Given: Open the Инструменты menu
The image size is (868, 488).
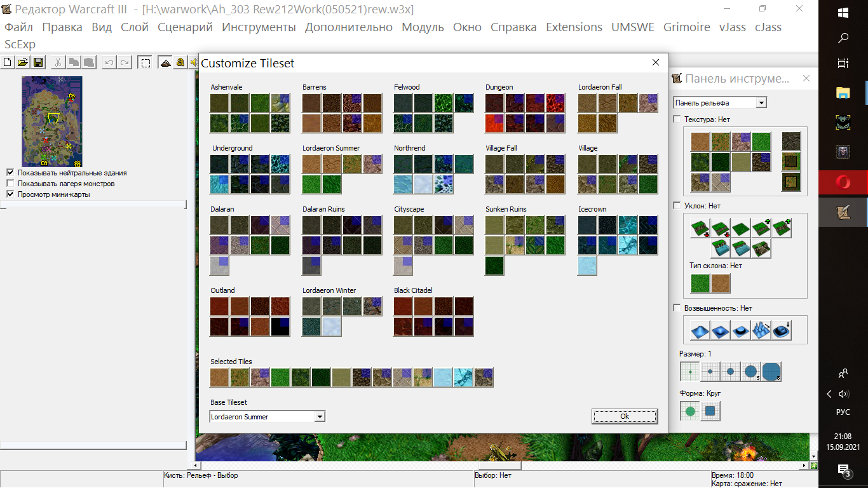Looking at the screenshot, I should tap(259, 27).
